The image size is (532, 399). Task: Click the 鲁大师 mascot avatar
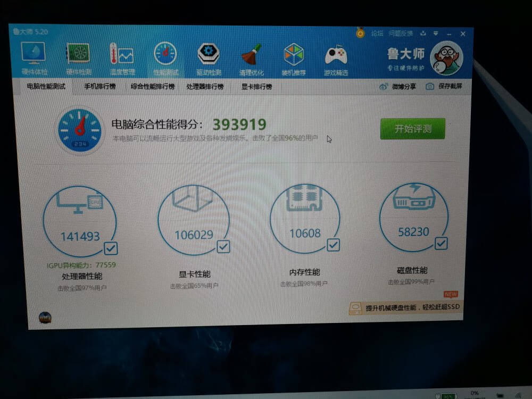[x=446, y=58]
